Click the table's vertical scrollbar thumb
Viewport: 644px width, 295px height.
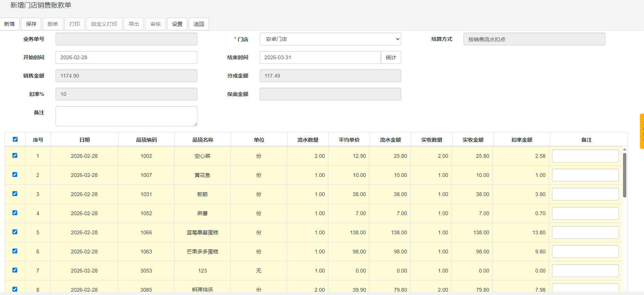click(x=624, y=175)
